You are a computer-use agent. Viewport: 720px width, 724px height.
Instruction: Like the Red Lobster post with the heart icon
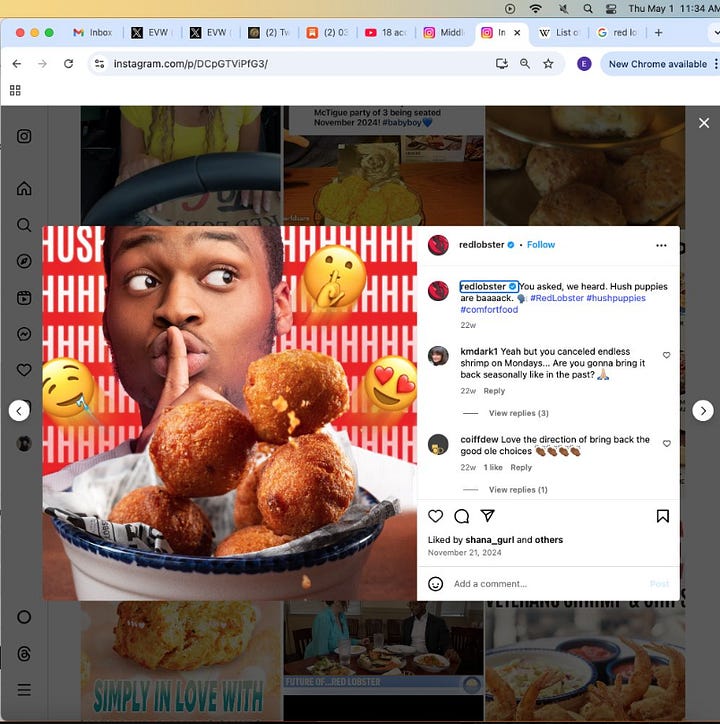[x=436, y=516]
